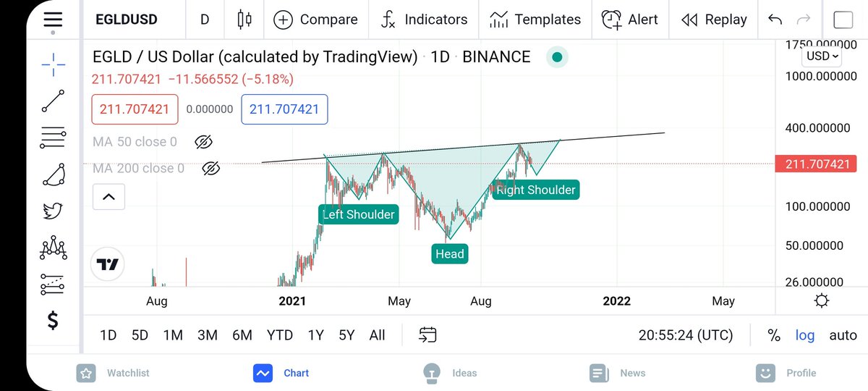Open the candlestick chart style selector
The image size is (868, 391).
(x=244, y=20)
